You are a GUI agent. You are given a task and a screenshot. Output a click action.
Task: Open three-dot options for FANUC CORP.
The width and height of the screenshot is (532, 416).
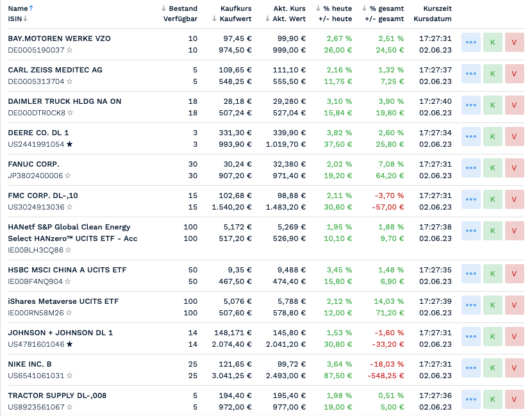[x=471, y=169]
